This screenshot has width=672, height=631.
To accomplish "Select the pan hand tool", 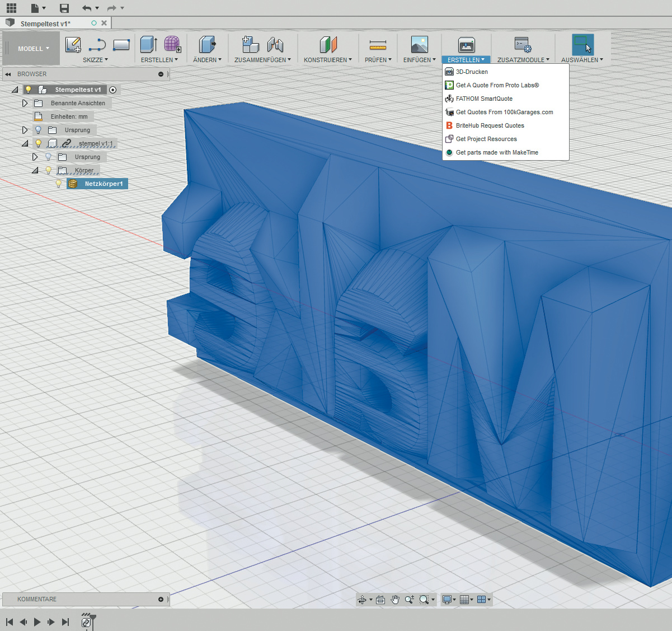I will [x=395, y=600].
